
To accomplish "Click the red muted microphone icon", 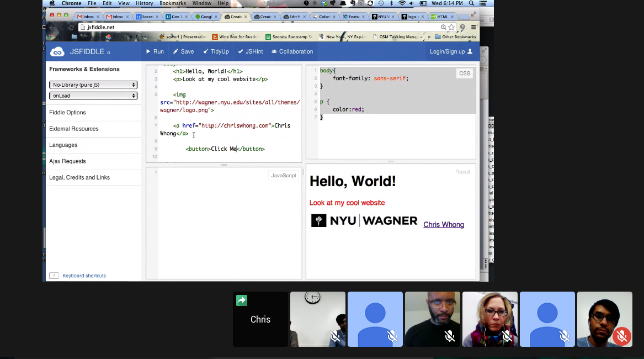I will pyautogui.click(x=621, y=335).
